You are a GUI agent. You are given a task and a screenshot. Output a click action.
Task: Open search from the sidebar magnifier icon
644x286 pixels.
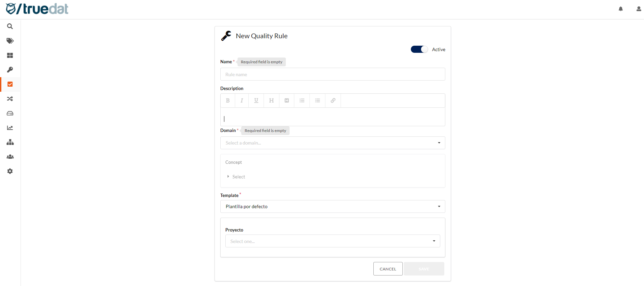tap(10, 26)
